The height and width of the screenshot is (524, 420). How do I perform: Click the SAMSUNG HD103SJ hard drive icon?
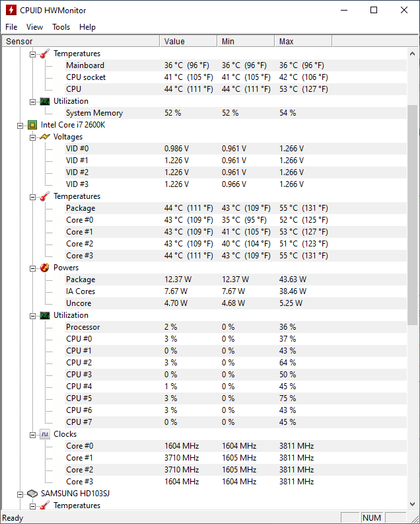coord(32,494)
